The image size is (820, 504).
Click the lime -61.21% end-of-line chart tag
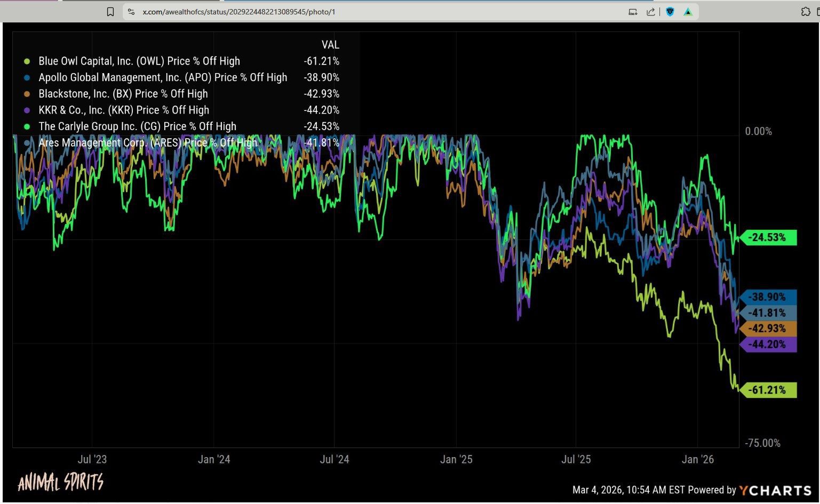pos(768,390)
